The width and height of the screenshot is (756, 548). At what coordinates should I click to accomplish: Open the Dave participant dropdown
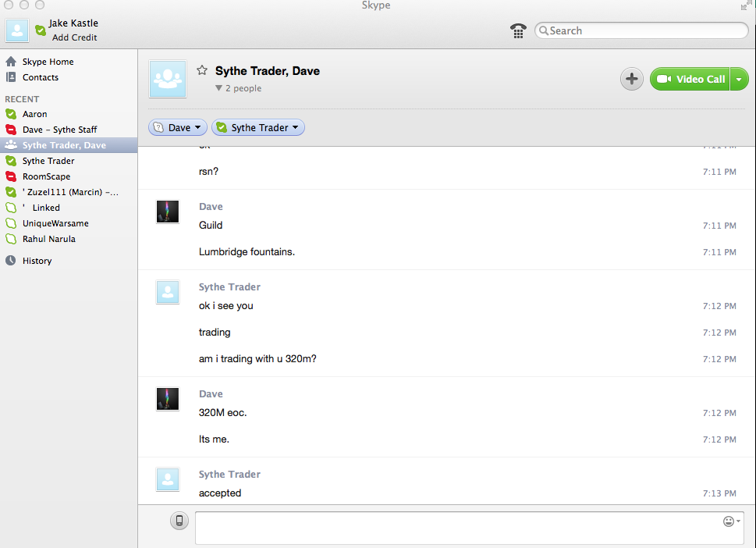(x=178, y=127)
